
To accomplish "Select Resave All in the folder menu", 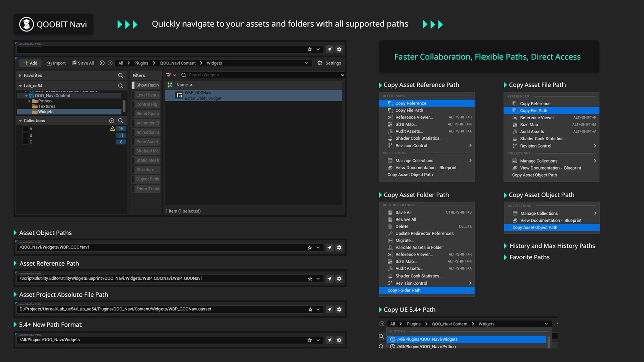I will 427,220.
